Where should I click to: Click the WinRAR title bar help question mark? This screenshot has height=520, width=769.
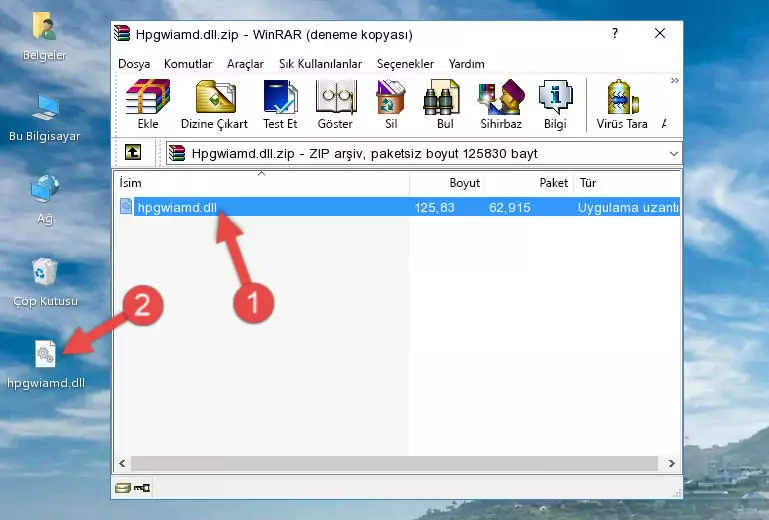coord(615,33)
